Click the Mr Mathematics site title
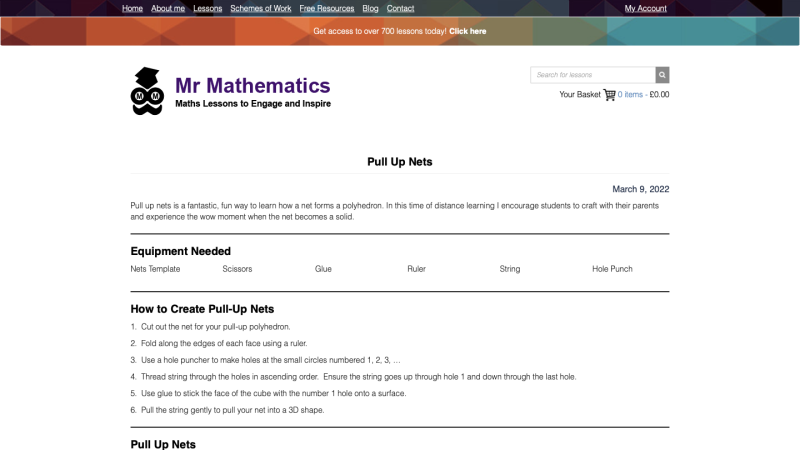This screenshot has width=800, height=450. (253, 86)
